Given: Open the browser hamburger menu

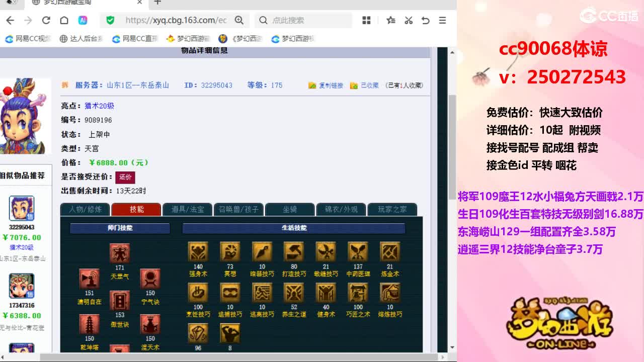Looking at the screenshot, I should [442, 20].
